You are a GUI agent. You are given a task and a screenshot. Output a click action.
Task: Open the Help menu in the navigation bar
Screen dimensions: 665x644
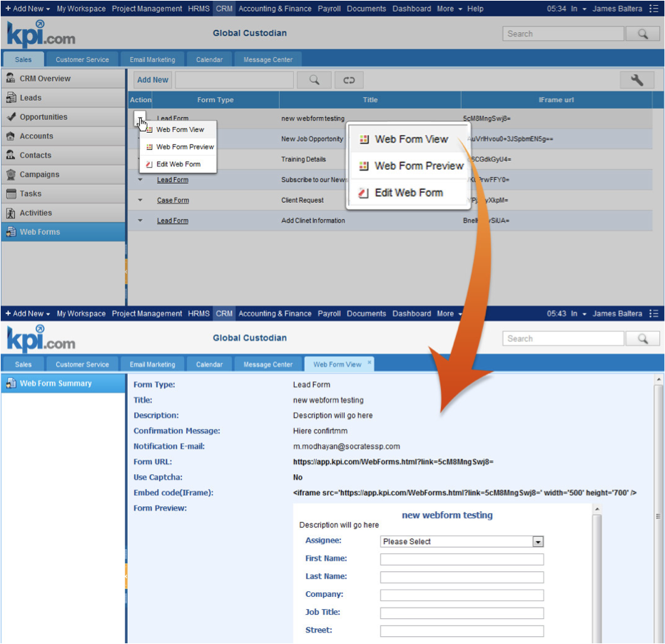(x=475, y=9)
